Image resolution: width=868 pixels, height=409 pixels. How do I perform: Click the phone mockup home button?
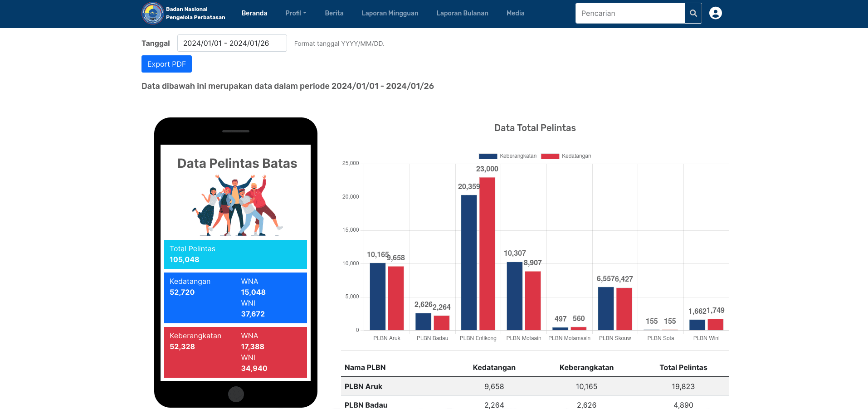click(236, 394)
